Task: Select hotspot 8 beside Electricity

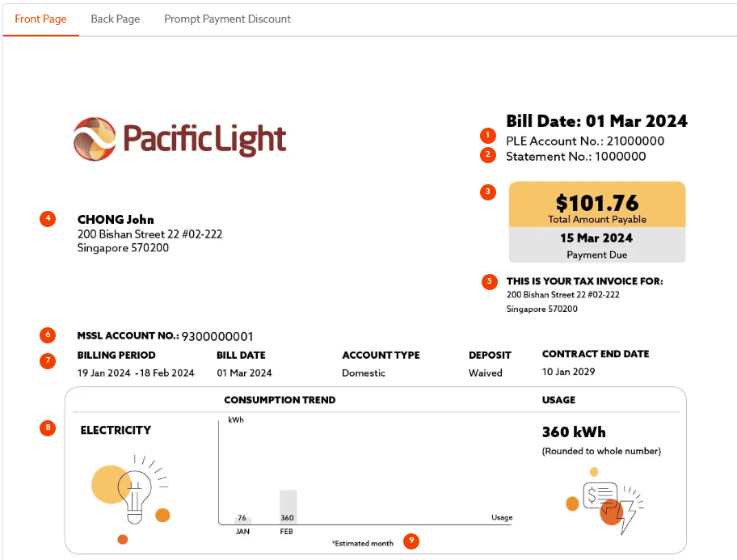Action: (x=48, y=427)
